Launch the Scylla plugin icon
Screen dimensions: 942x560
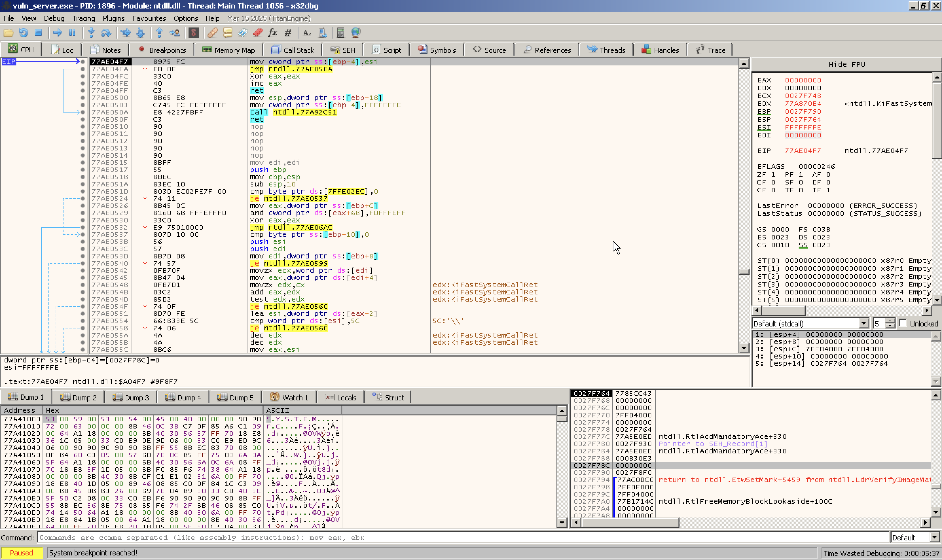point(194,33)
